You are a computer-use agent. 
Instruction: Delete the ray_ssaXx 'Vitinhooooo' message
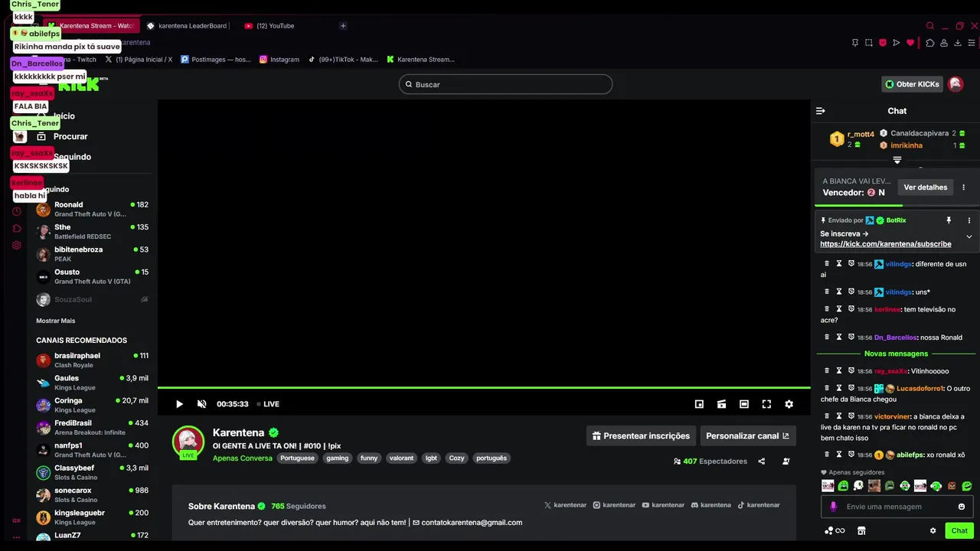pos(827,371)
